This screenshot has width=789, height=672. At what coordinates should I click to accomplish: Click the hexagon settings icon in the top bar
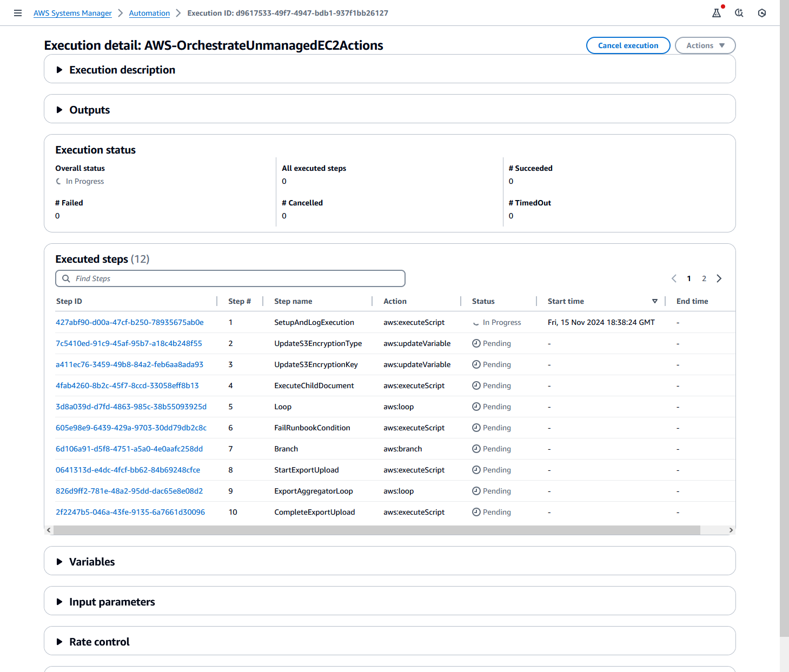(x=762, y=13)
